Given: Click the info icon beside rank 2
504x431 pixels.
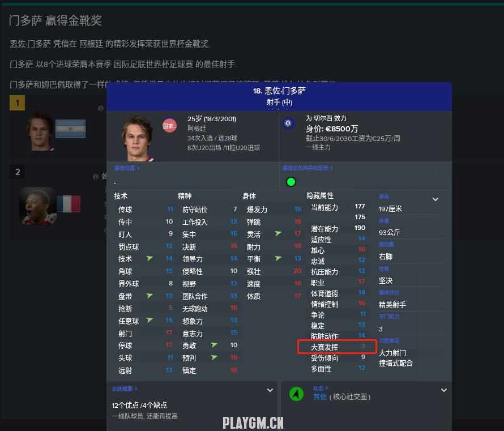Looking at the screenshot, I should [96, 177].
